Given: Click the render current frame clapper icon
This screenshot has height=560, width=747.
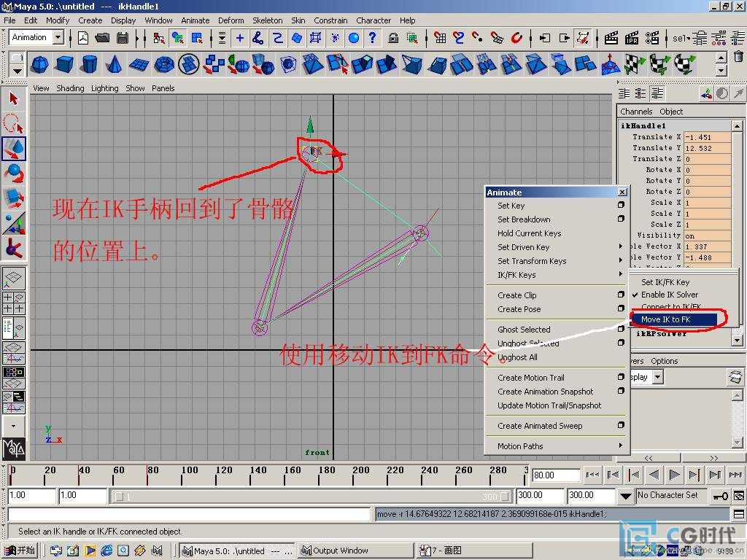Looking at the screenshot, I should 611,38.
